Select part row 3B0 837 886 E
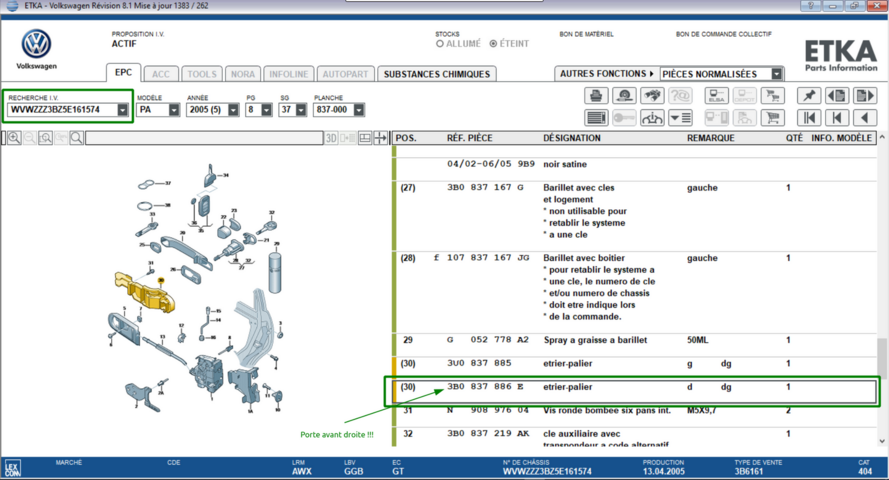 (x=635, y=392)
